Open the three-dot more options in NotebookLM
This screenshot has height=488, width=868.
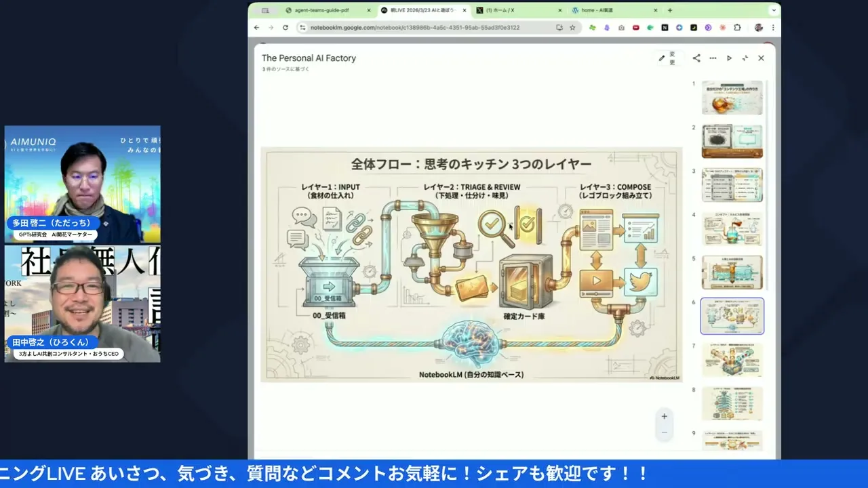pyautogui.click(x=713, y=58)
